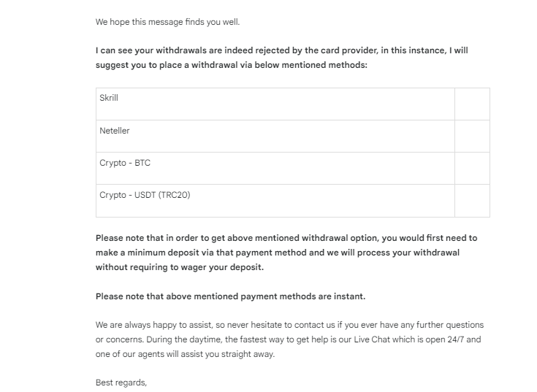
Task: Click 'without requiring to wager your deposit' text
Action: pos(180,267)
